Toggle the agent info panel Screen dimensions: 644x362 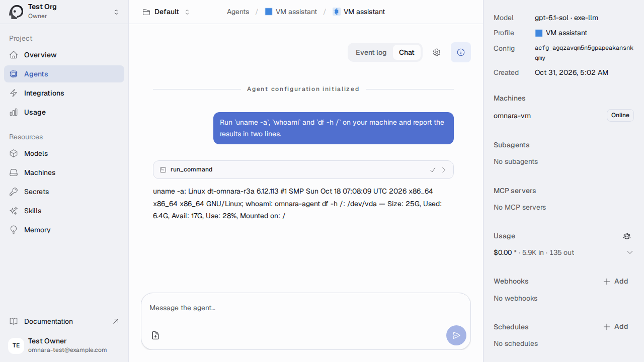point(461,52)
